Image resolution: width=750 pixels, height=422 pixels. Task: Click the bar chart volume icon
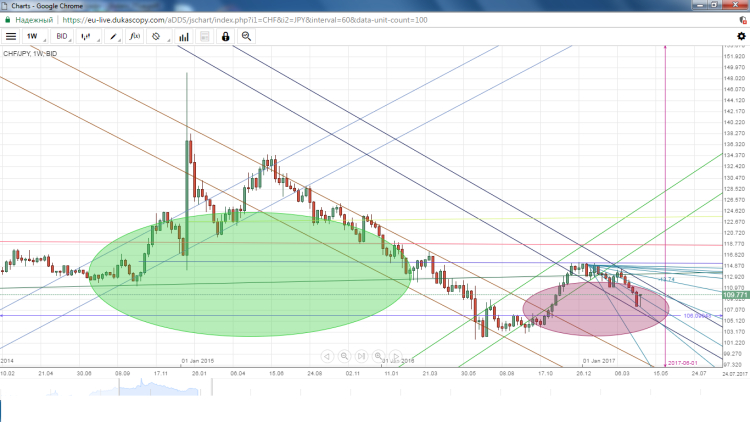pos(184,36)
